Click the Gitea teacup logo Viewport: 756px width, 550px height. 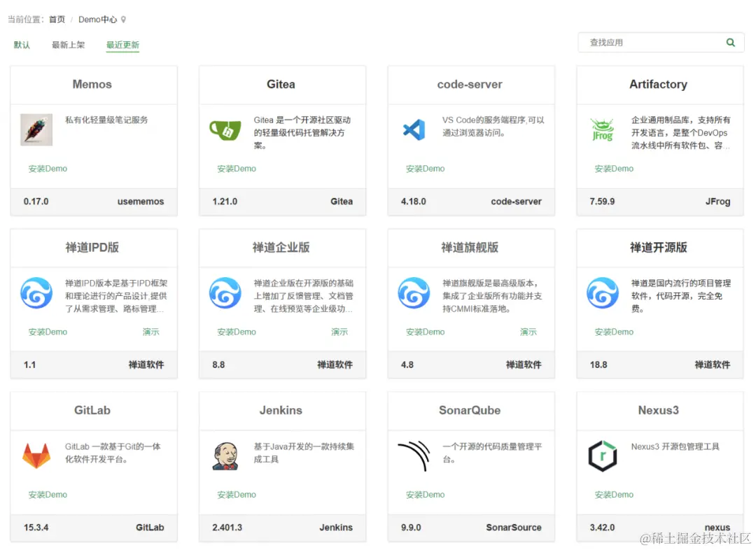click(x=225, y=129)
